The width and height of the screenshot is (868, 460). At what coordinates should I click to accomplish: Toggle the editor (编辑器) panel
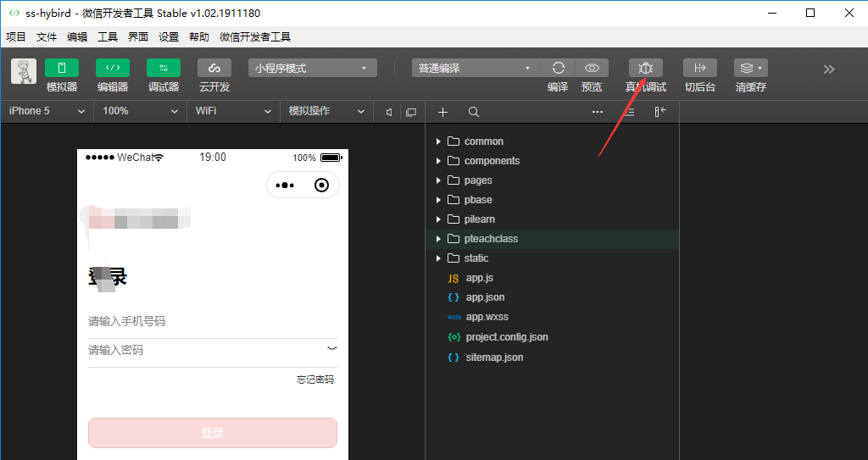112,69
